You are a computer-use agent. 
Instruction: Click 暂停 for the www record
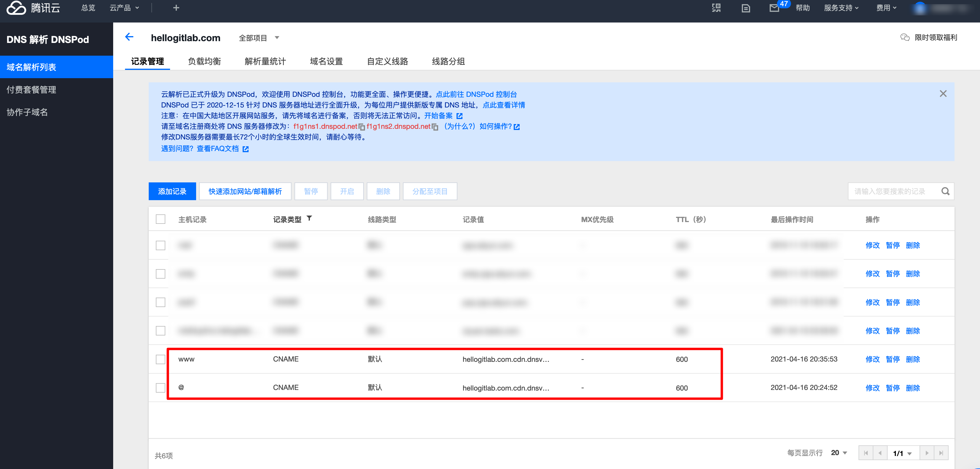[893, 359]
